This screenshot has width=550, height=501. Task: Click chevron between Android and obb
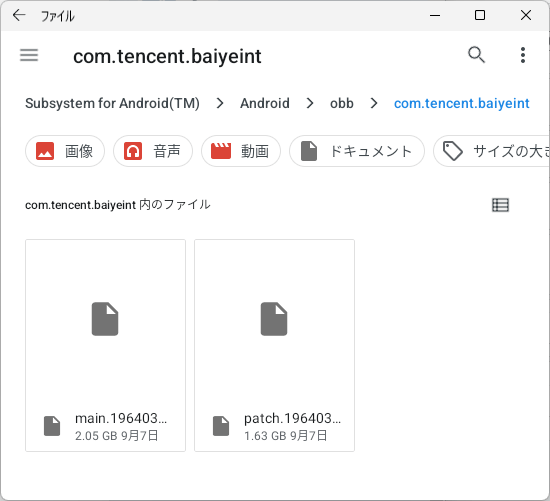pos(310,103)
